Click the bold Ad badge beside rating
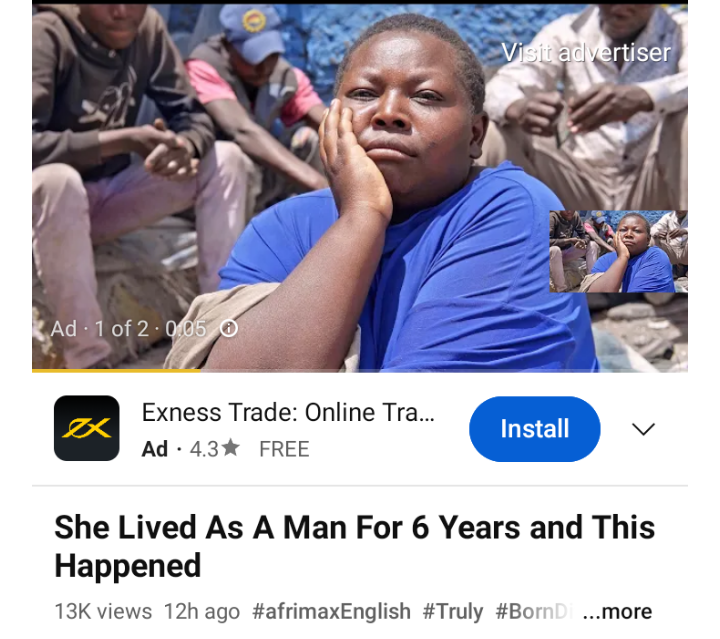The image size is (720, 639). point(155,449)
